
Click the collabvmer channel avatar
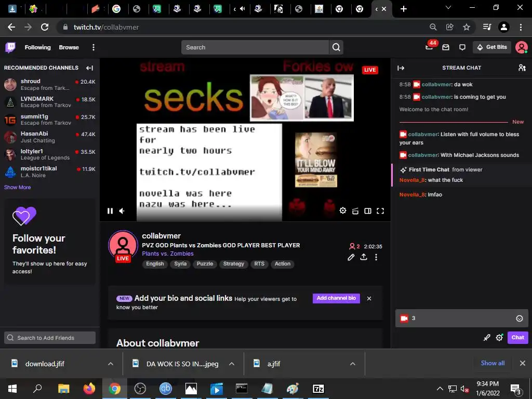click(x=123, y=246)
